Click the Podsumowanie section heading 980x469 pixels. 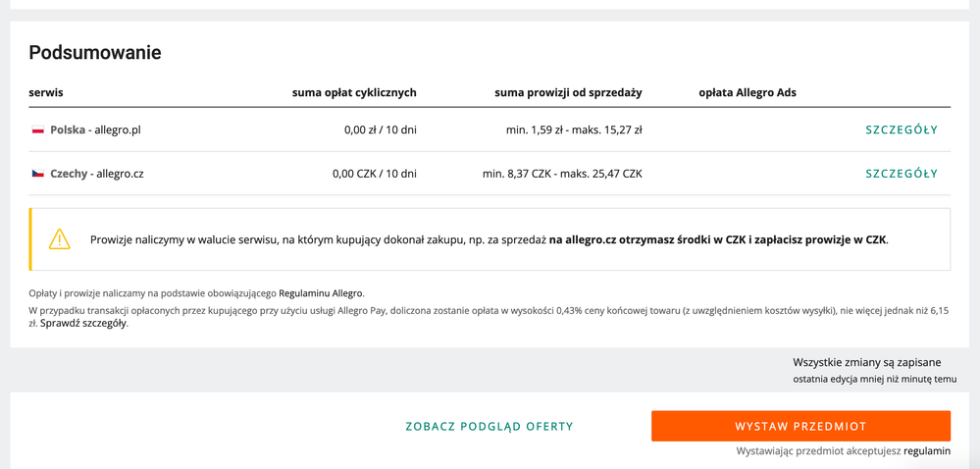coord(95,53)
